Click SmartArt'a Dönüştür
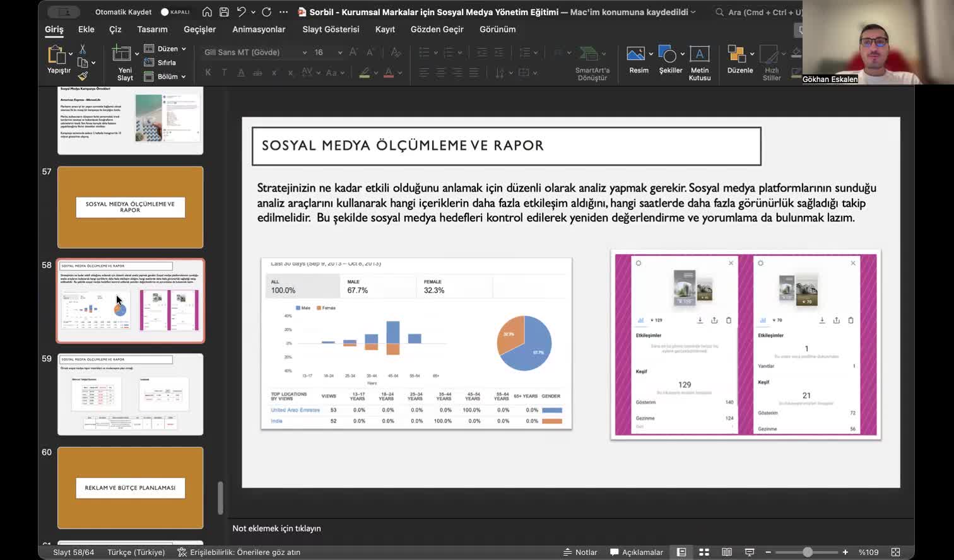This screenshot has width=954, height=560. click(592, 62)
